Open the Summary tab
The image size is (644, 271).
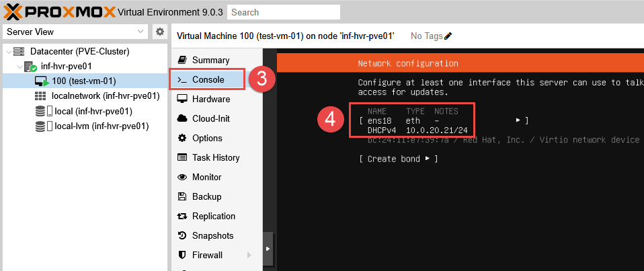click(210, 60)
